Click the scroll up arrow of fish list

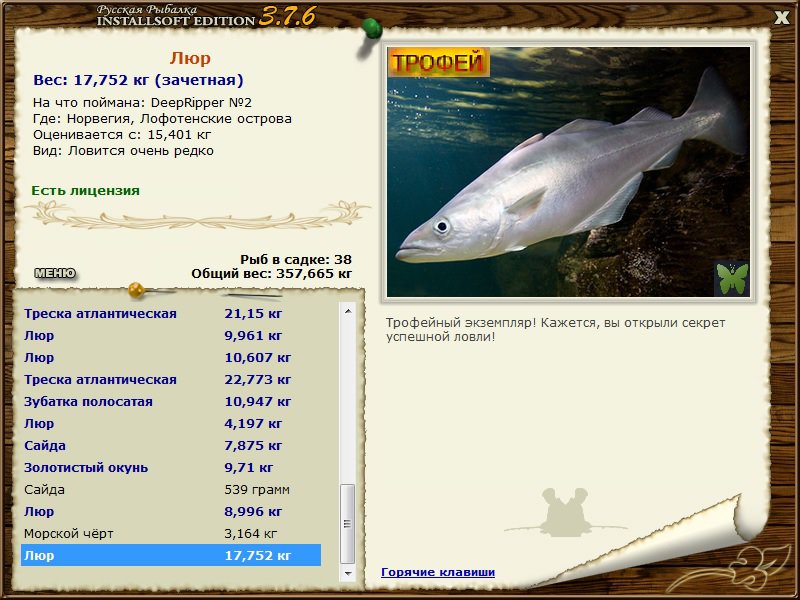[x=348, y=311]
